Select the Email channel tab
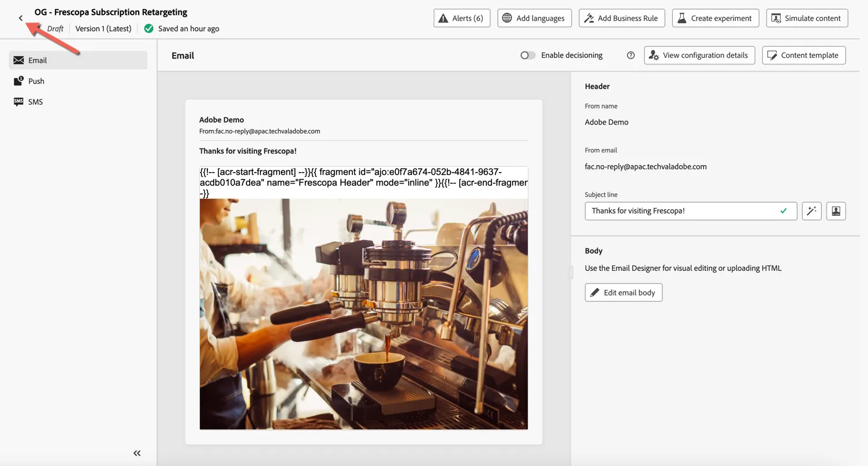The height and width of the screenshot is (466, 868). coord(78,60)
